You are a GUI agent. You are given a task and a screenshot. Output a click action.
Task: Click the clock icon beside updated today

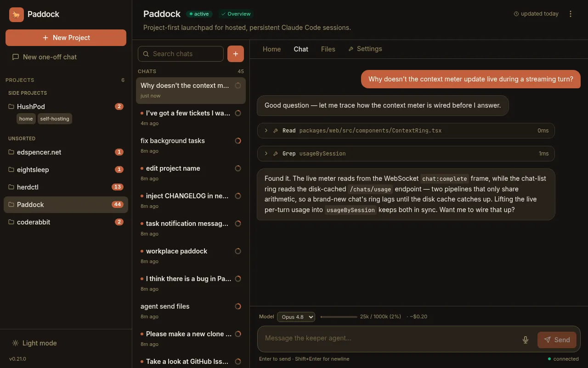pyautogui.click(x=516, y=14)
